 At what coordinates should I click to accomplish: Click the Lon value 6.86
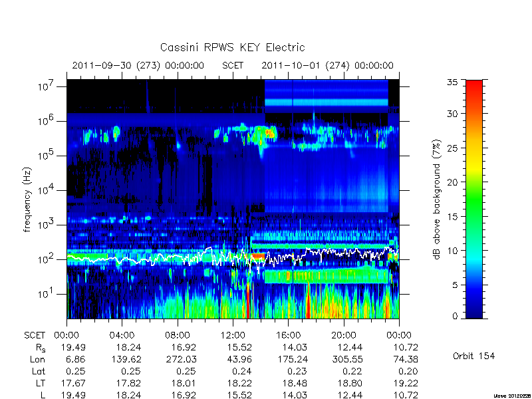click(x=76, y=359)
